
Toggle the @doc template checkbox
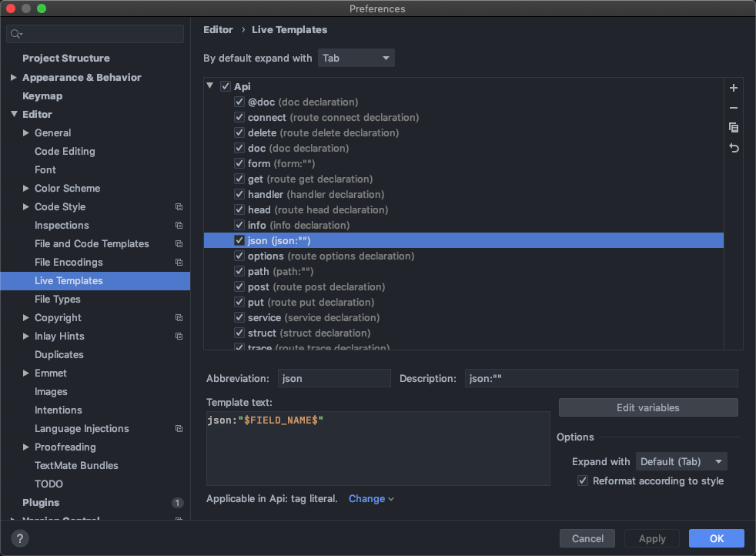[x=239, y=102]
